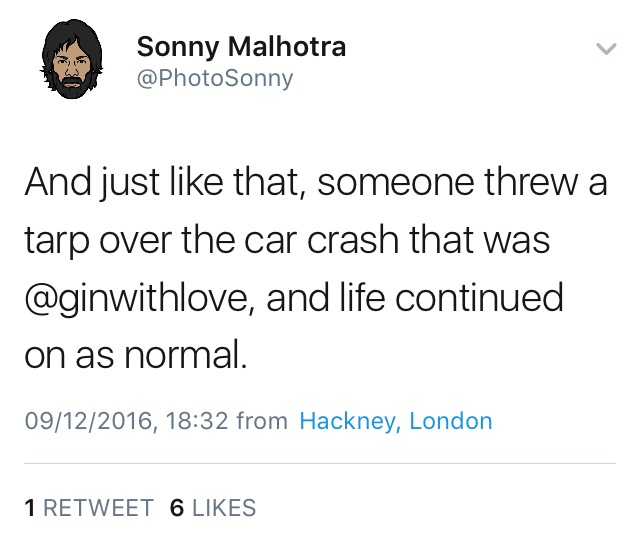The height and width of the screenshot is (547, 640).
Task: Expand the down-arrow beside the author name
Action: 603,48
